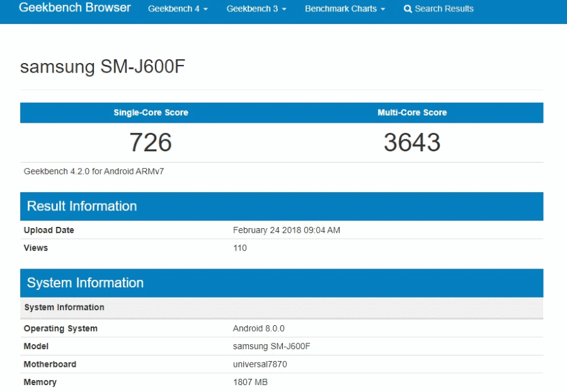
Task: Open the Benchmark Charts dropdown
Action: tap(345, 9)
